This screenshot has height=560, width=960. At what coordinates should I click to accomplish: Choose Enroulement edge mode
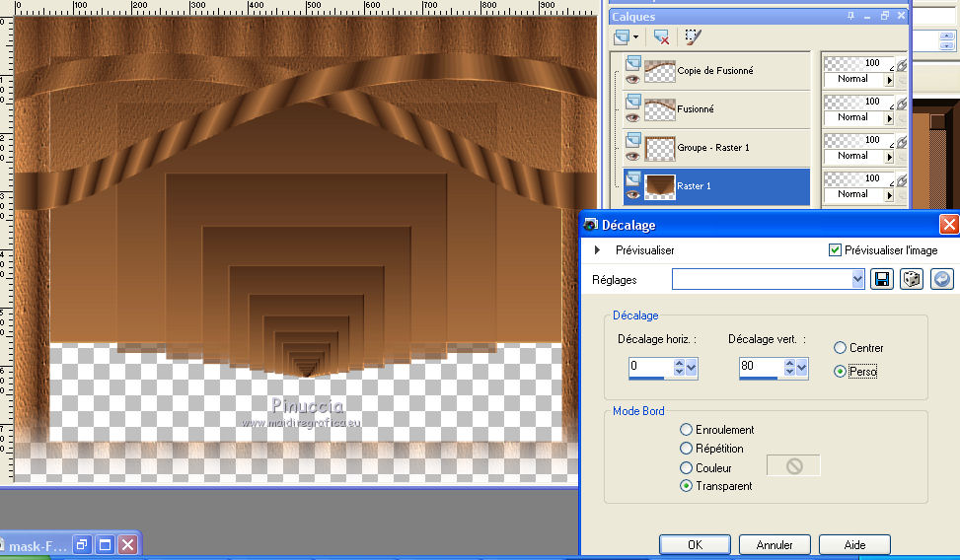(687, 430)
